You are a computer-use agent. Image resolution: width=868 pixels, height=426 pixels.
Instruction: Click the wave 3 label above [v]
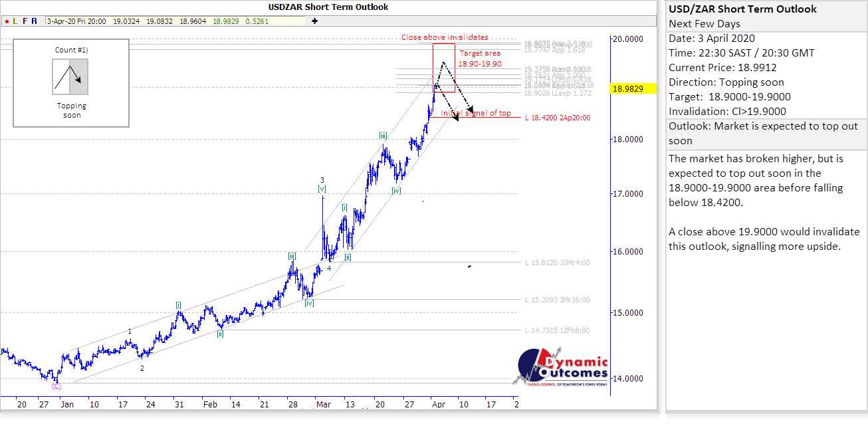[x=322, y=180]
